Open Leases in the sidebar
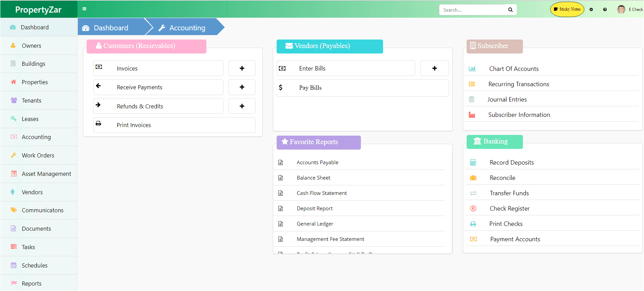Viewport: 644px width, 291px height. point(39,119)
